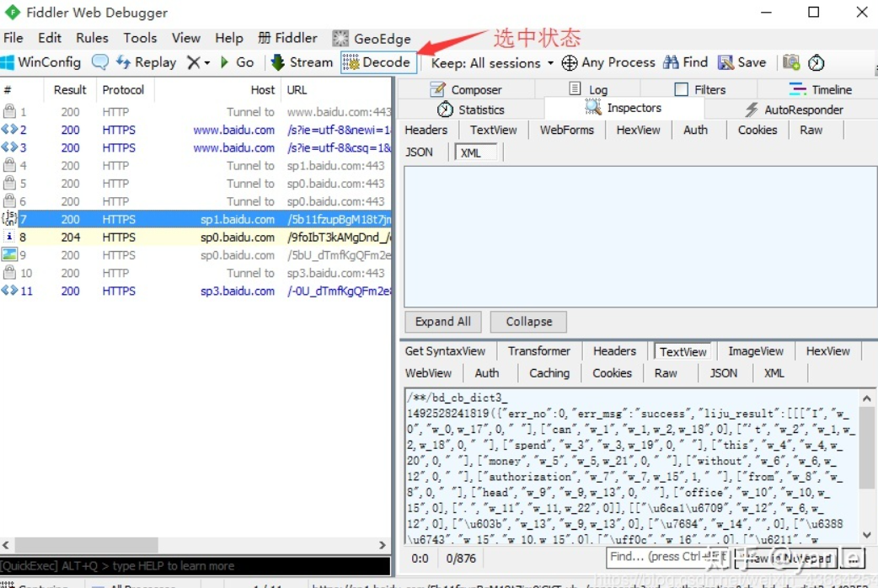Image resolution: width=878 pixels, height=588 pixels.
Task: Click the Save toolbar button
Action: (742, 62)
